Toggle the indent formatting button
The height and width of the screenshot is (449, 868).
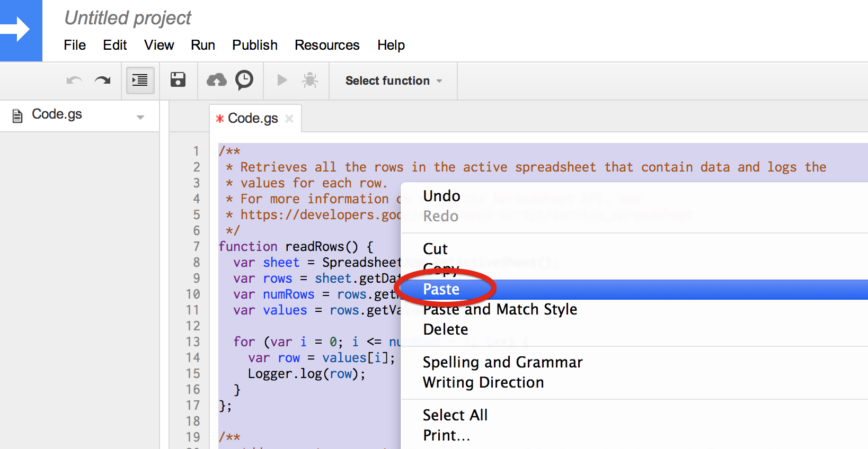click(140, 80)
